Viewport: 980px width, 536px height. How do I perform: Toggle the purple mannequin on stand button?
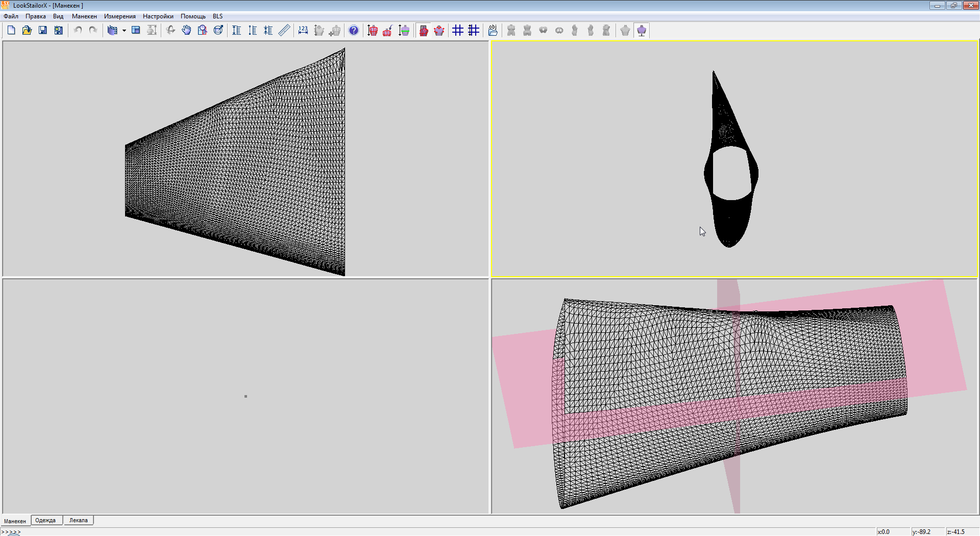pyautogui.click(x=642, y=31)
